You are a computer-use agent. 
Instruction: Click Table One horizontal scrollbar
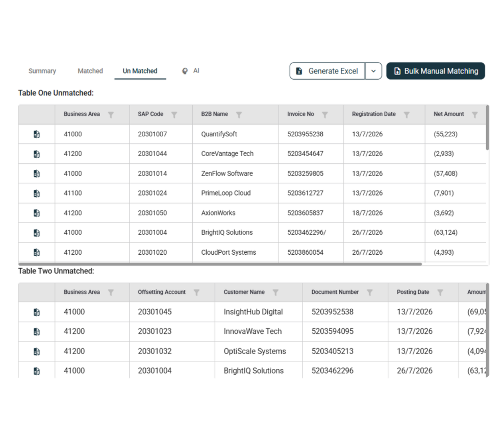pos(220,264)
